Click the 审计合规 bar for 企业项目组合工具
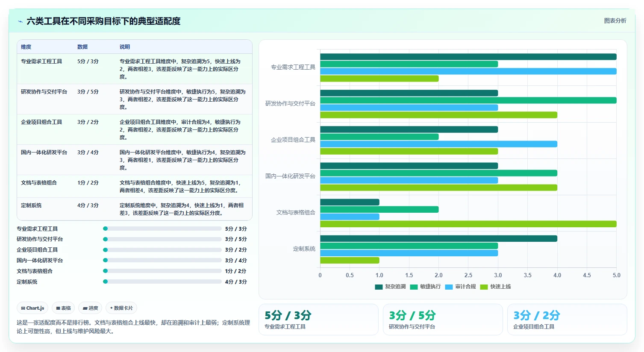 pyautogui.click(x=438, y=144)
